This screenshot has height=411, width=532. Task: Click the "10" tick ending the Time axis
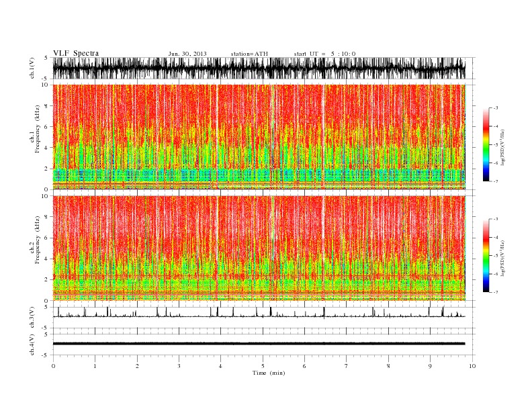[472, 366]
